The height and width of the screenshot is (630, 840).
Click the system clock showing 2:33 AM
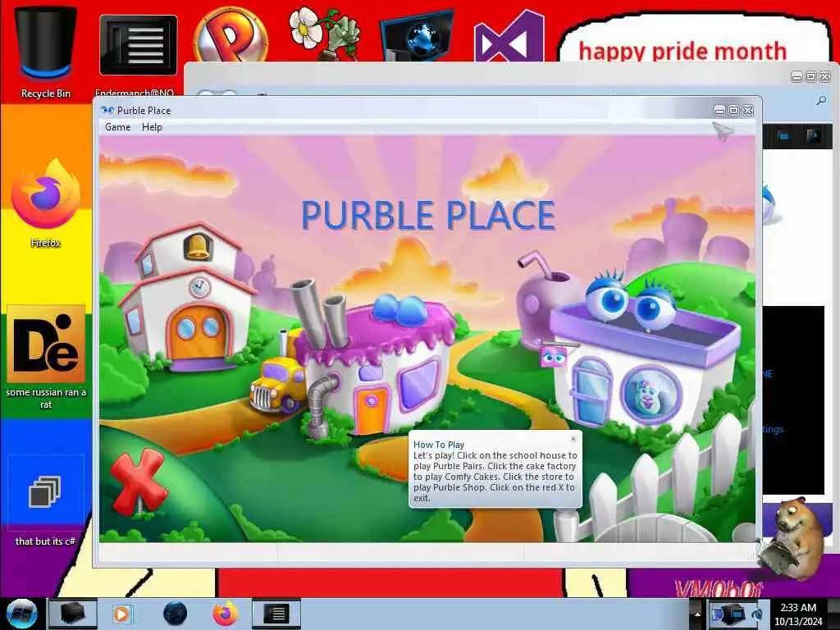[x=798, y=614]
